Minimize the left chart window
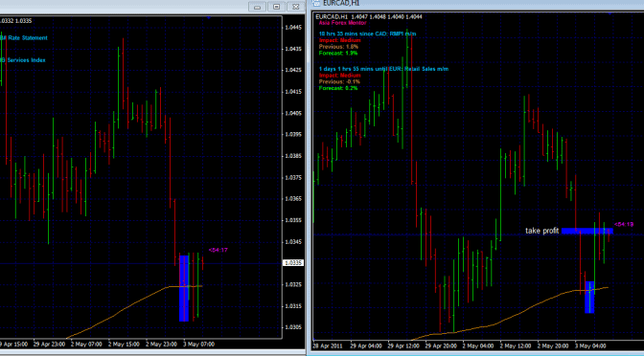Screen dimensions: 644x356 point(258,7)
